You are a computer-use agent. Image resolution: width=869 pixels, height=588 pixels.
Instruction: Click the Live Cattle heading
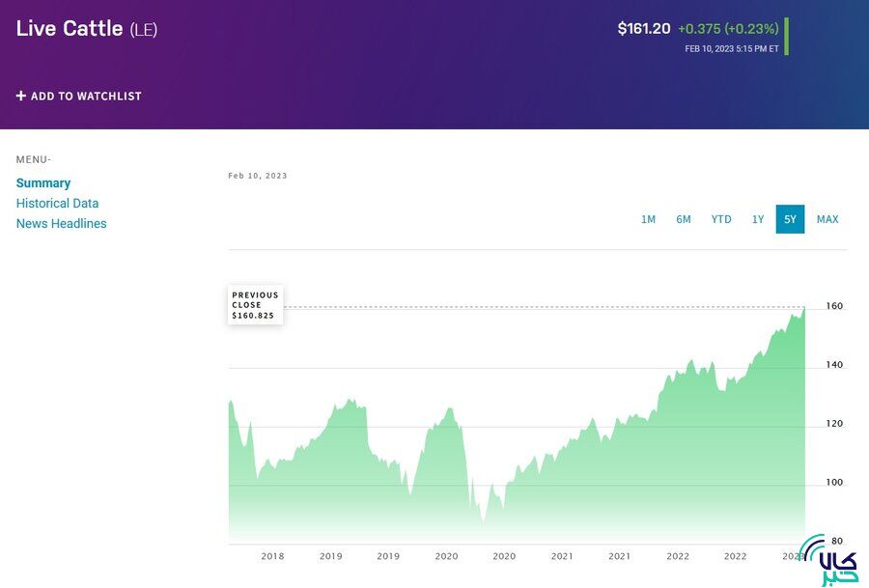70,29
